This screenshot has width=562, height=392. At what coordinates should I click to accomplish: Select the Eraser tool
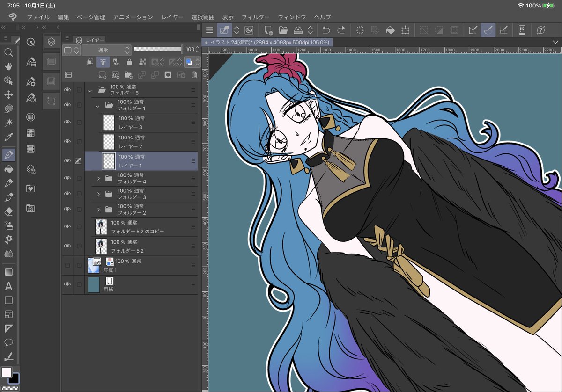(8, 211)
